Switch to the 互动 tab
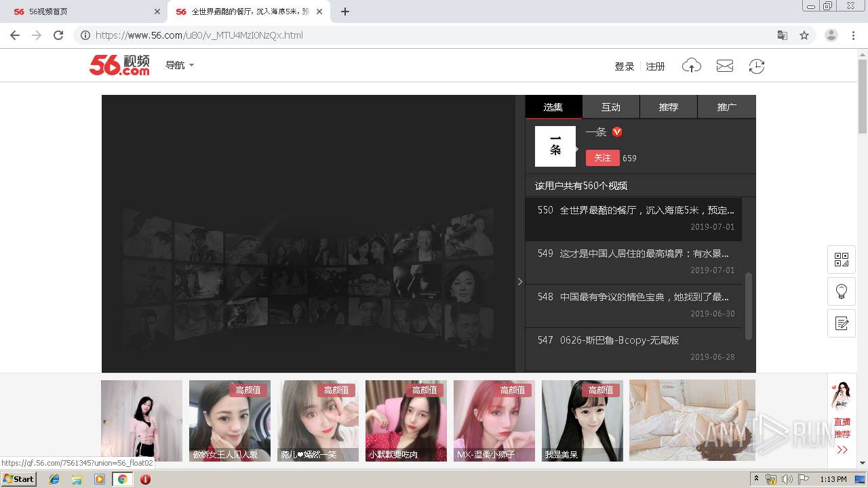The width and height of the screenshot is (868, 488). [611, 107]
